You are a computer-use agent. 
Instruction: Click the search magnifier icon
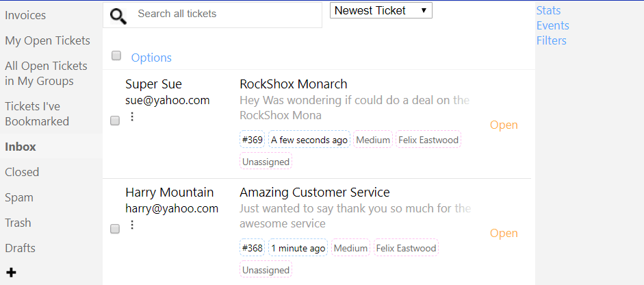tap(118, 16)
